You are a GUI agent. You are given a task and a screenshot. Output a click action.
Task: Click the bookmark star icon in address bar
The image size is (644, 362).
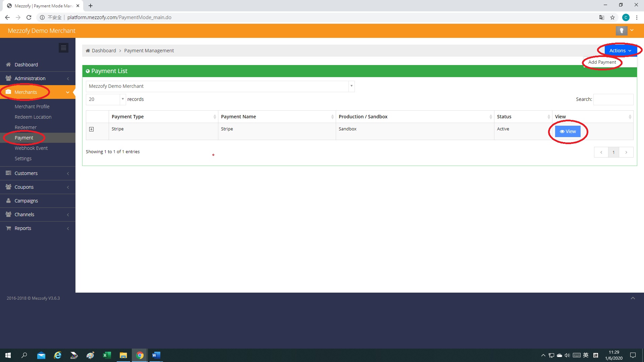click(612, 17)
